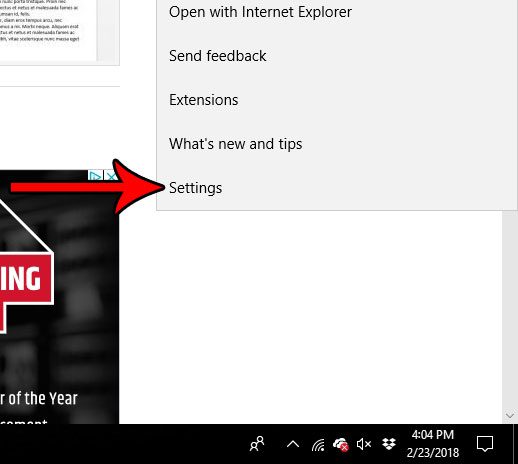Open the clock showing 4:04 PM
Screen dimensions: 518x464
(433, 444)
